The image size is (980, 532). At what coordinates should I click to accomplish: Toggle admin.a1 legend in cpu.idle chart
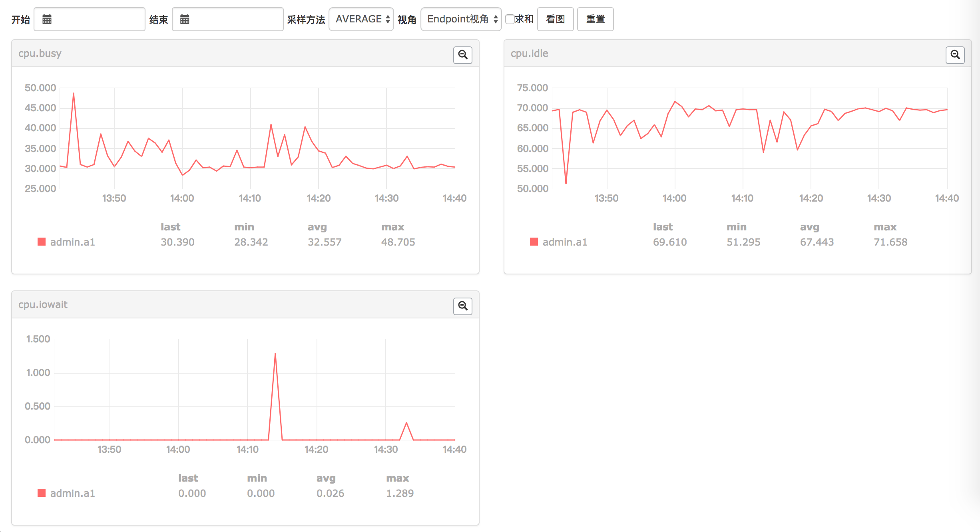click(564, 242)
